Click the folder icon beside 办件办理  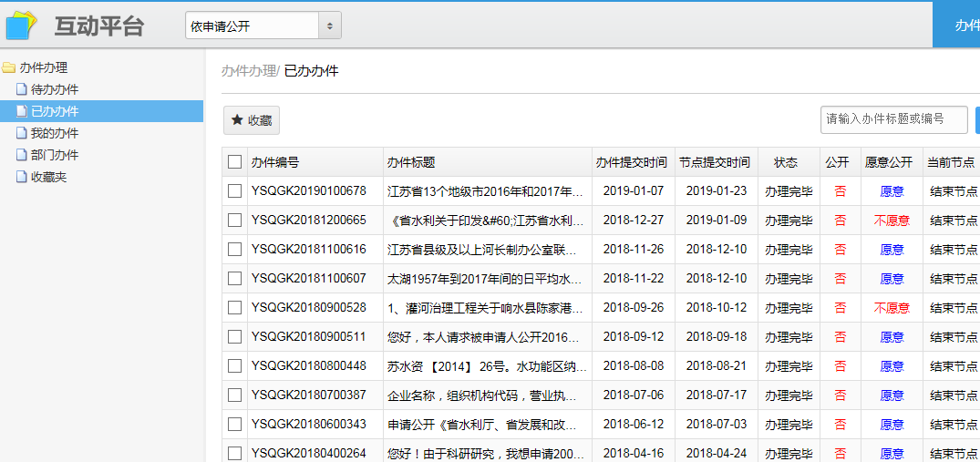click(x=8, y=68)
